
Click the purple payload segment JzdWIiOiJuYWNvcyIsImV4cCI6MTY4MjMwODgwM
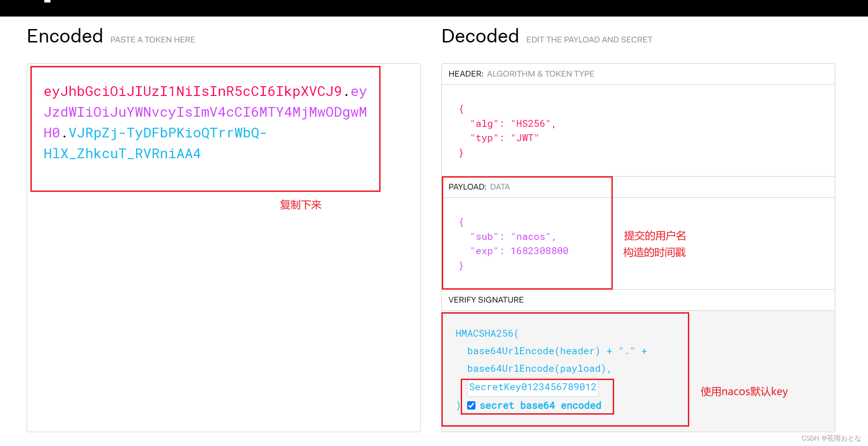coord(205,112)
